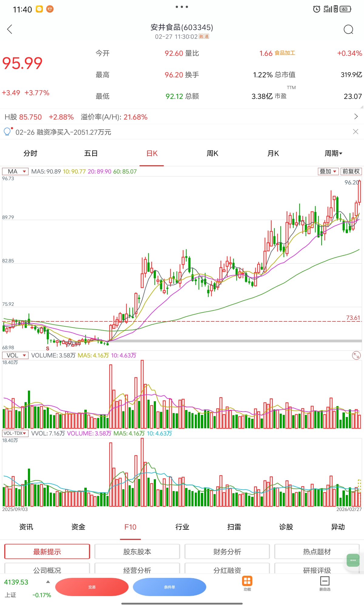This screenshot has height=607, width=364.
Task: Tap the chart end date 2026/02/27
Action: click(349, 509)
